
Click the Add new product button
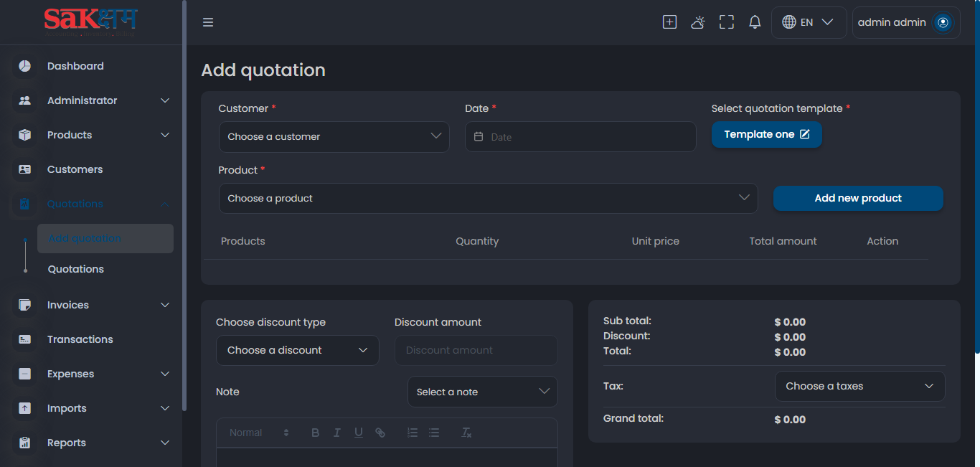pyautogui.click(x=858, y=199)
